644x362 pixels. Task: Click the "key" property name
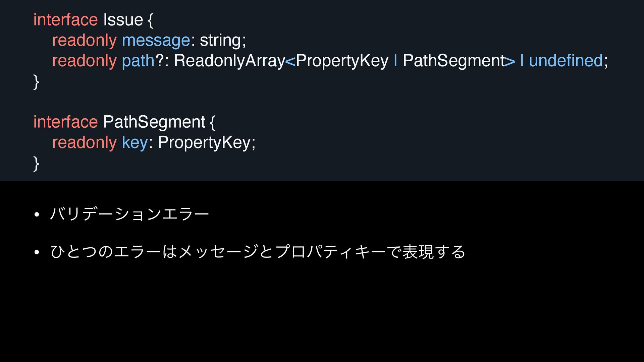tap(135, 143)
